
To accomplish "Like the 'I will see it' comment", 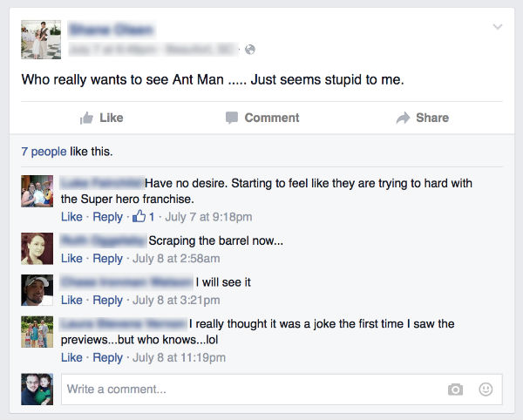I will click(71, 300).
